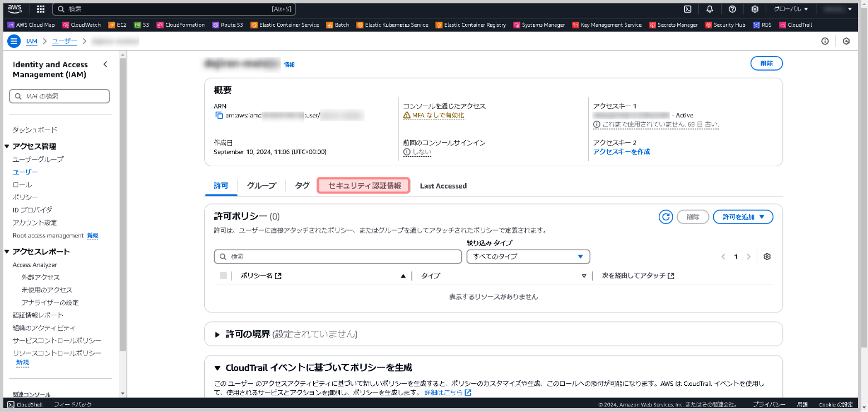Open the info panel icon beside breadcrumbs
The height and width of the screenshot is (412, 868).
click(825, 41)
